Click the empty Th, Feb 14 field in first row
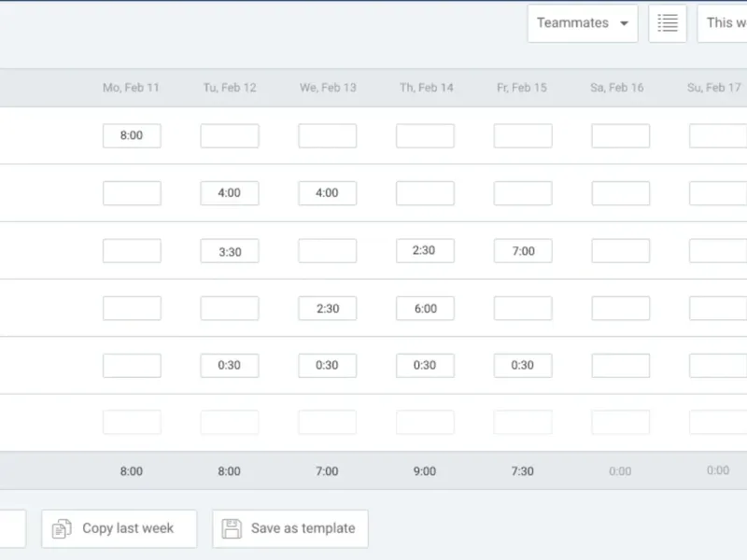The height and width of the screenshot is (560, 747). [425, 135]
